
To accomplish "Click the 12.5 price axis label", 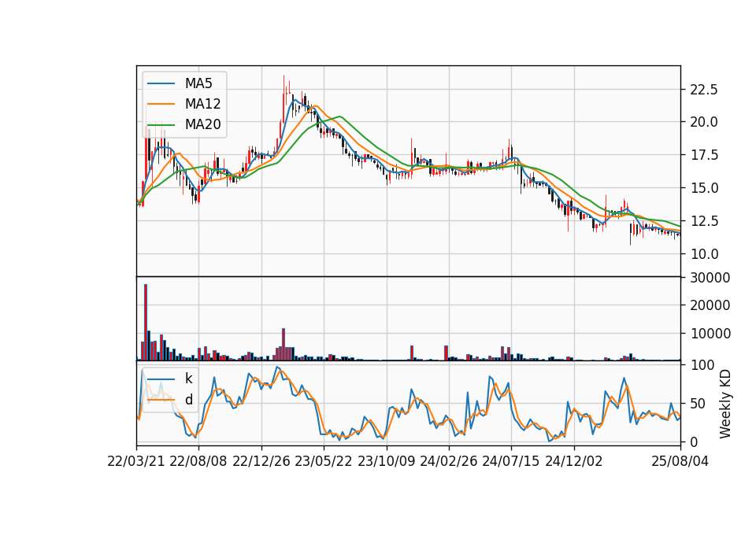I will coord(704,221).
